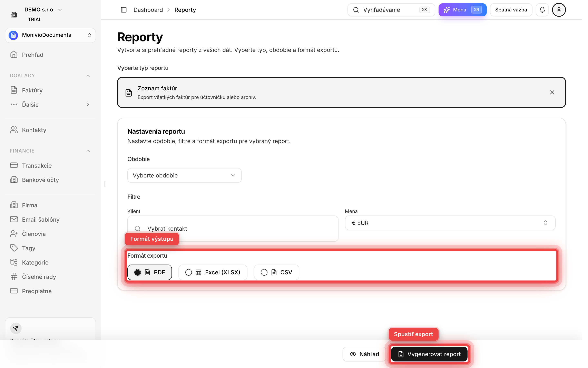
Task: Click the Kontakty people icon
Action: coord(14,130)
